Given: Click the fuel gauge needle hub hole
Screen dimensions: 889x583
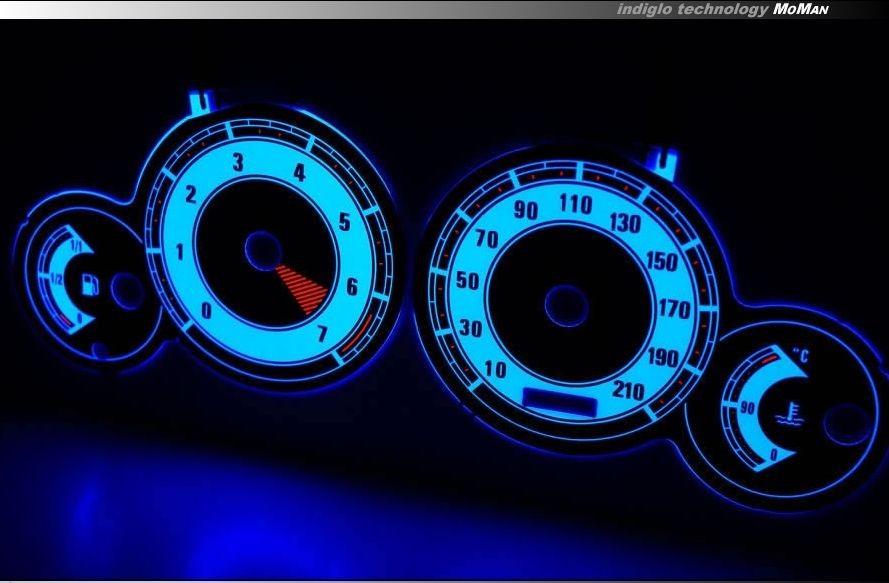Looking at the screenshot, I should [126, 291].
